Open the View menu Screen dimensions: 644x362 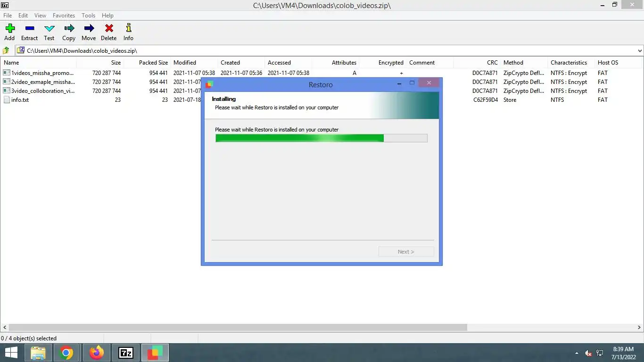point(40,16)
